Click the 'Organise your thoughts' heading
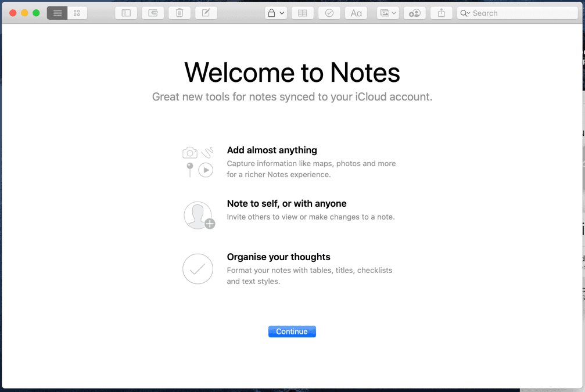The width and height of the screenshot is (585, 392). pyautogui.click(x=279, y=257)
